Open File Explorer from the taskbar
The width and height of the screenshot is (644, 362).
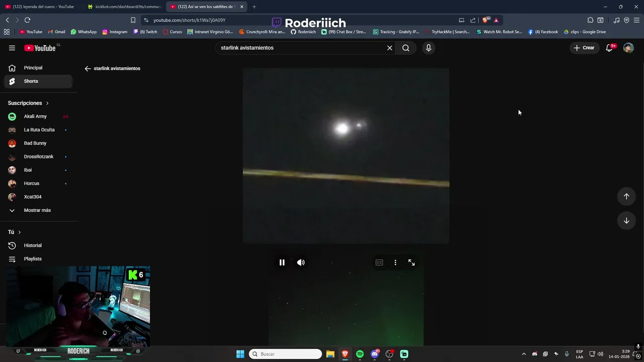pyautogui.click(x=330, y=354)
